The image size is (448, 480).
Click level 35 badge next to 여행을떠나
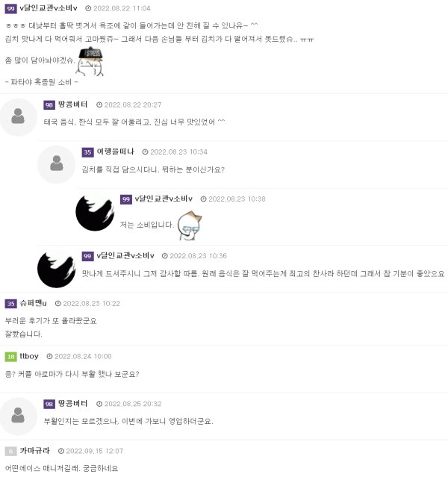click(x=87, y=152)
